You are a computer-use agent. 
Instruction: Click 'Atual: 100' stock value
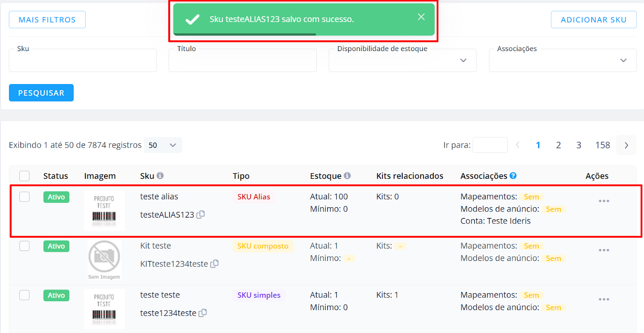[x=329, y=197]
